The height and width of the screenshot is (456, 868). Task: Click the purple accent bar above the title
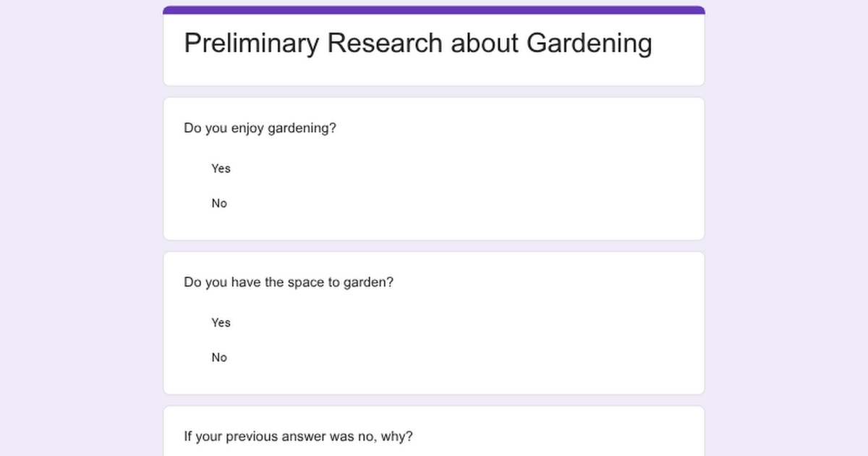434,10
